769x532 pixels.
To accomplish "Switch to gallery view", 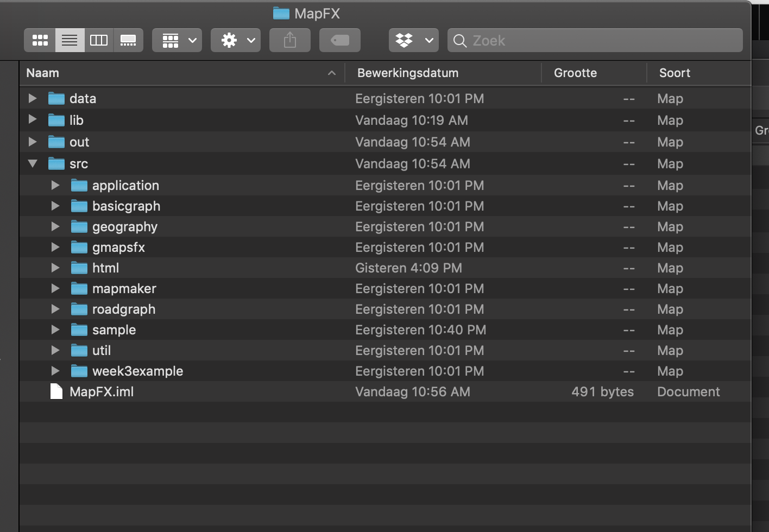I will pyautogui.click(x=128, y=40).
